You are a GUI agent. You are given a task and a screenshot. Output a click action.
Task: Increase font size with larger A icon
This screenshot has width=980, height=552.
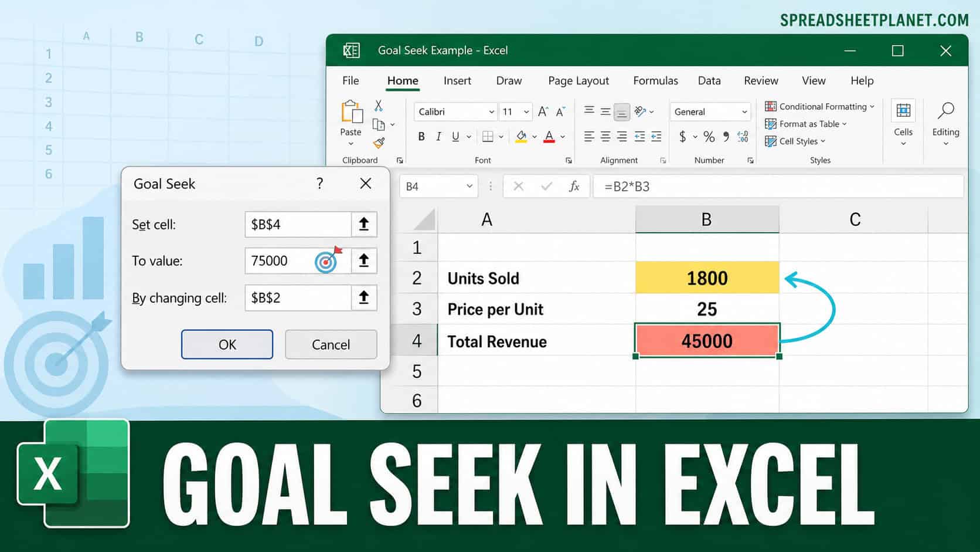pos(543,111)
